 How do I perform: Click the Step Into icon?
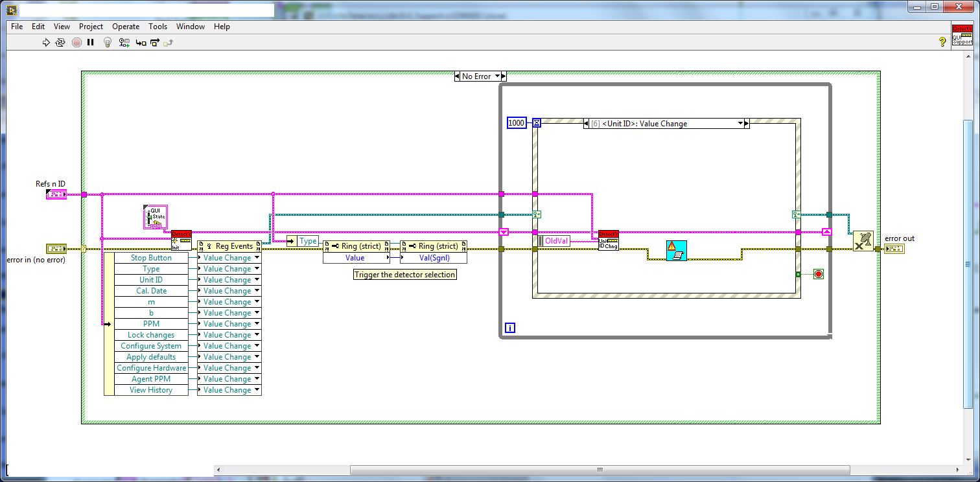pyautogui.click(x=141, y=43)
